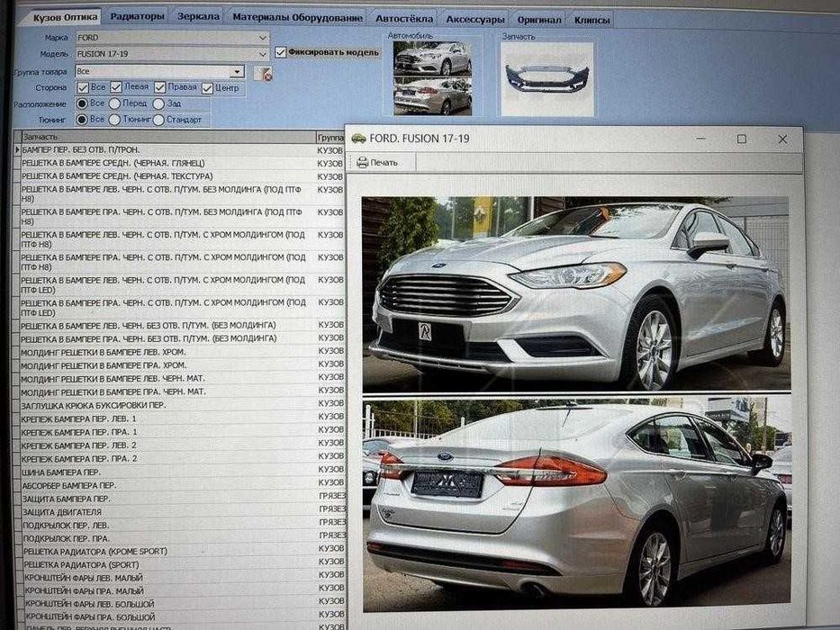Click the rear view car thumbnail under Автомобиль
Viewport: 840px width, 630px height.
[x=432, y=96]
